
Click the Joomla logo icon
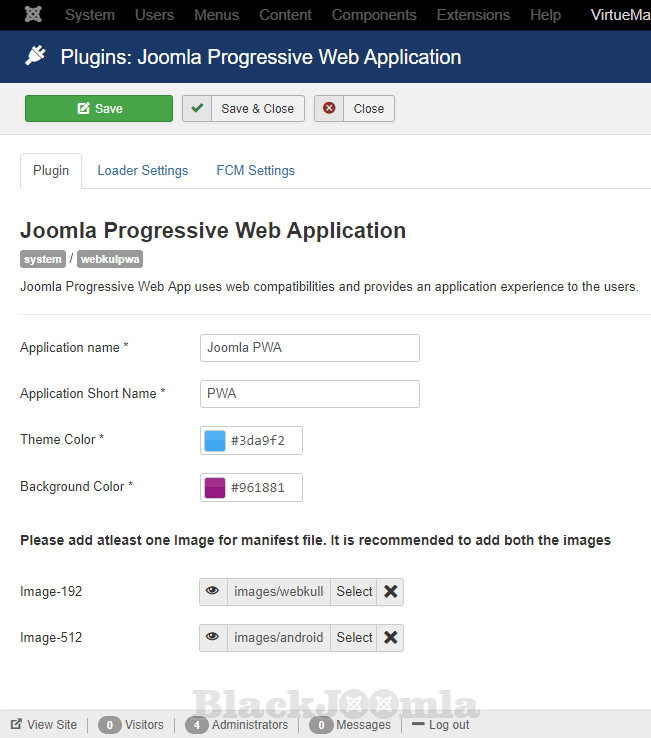tap(32, 15)
